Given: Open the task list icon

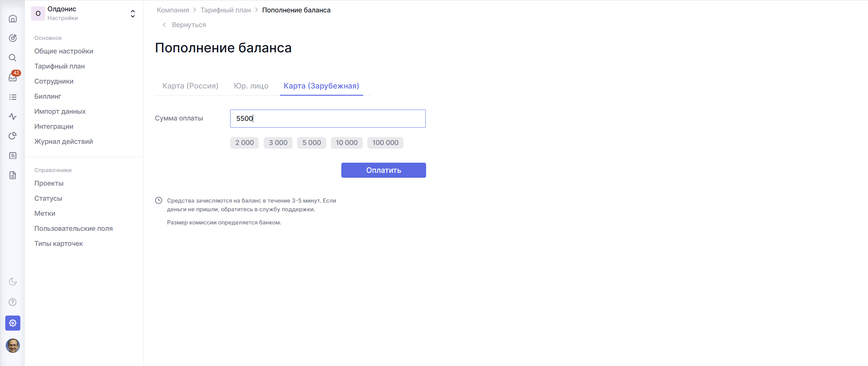Looking at the screenshot, I should pyautogui.click(x=13, y=97).
